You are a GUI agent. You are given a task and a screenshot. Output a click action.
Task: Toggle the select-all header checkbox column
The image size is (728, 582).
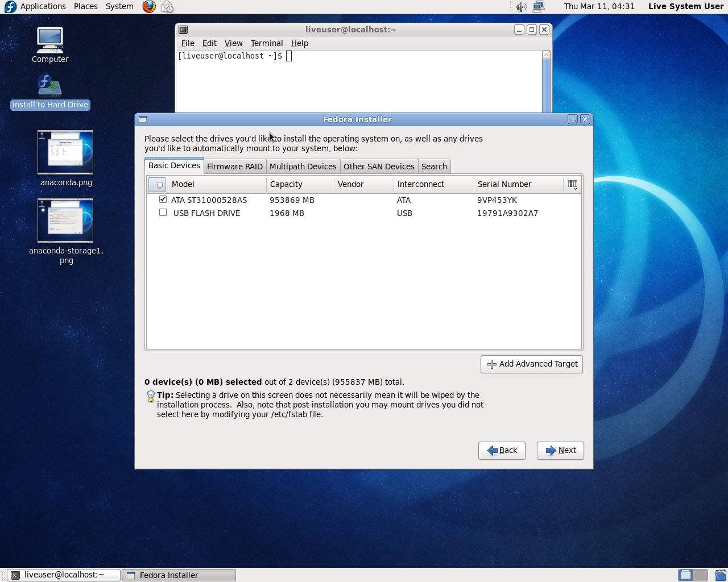pos(158,184)
